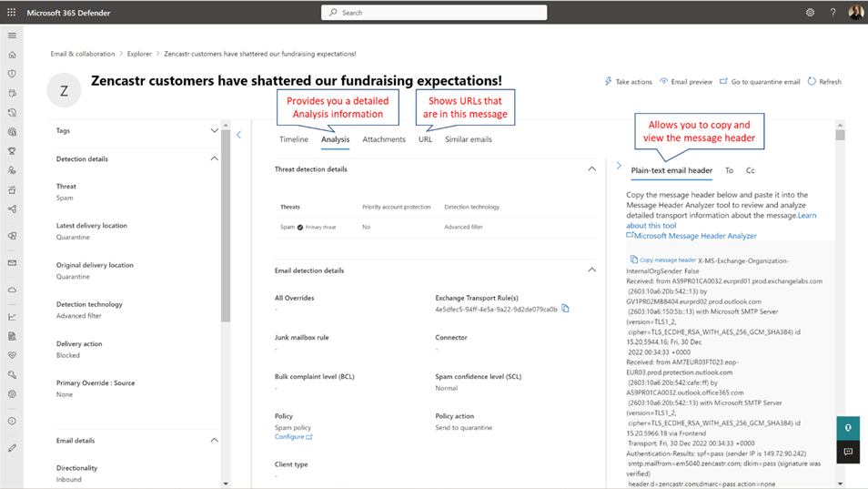
Task: Go to Home in the sidebar
Action: 12,55
